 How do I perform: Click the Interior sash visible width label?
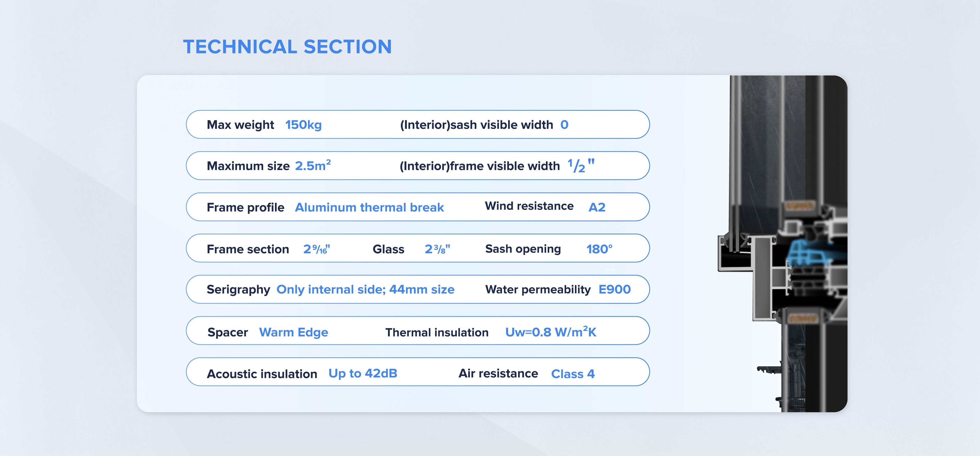pyautogui.click(x=476, y=125)
